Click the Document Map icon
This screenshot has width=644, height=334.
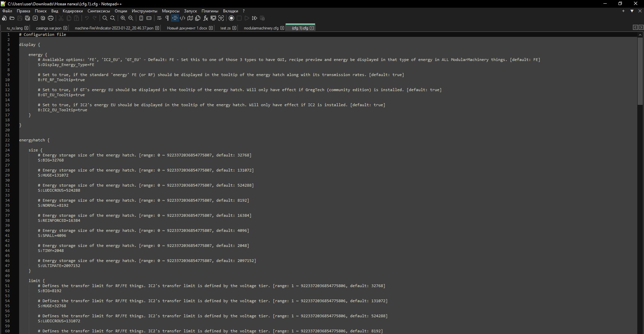click(x=190, y=18)
